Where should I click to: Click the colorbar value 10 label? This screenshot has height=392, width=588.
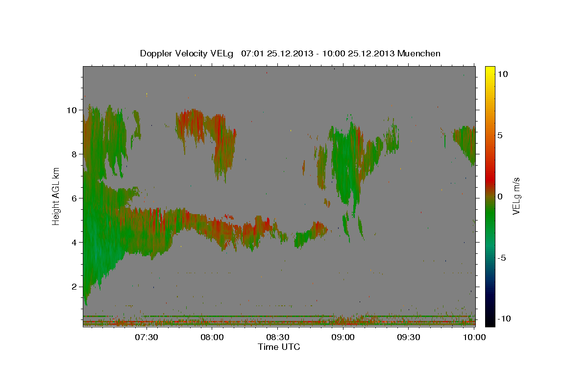click(502, 74)
